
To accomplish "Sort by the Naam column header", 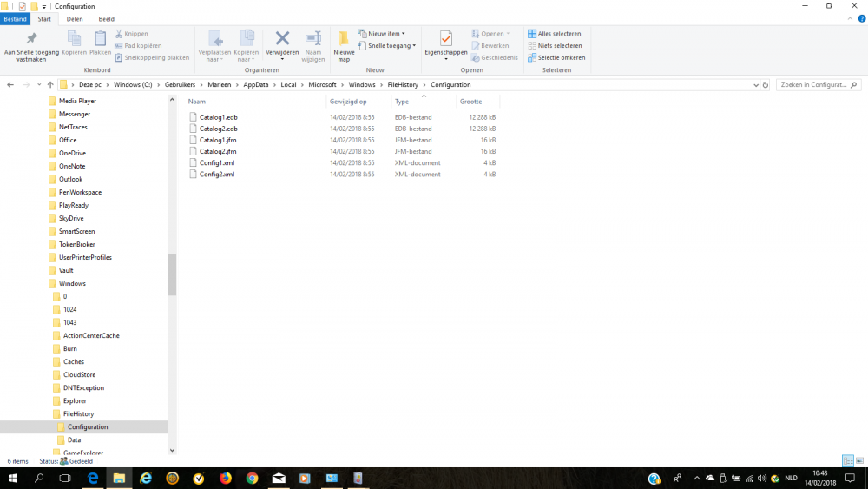I will pyautogui.click(x=197, y=102).
